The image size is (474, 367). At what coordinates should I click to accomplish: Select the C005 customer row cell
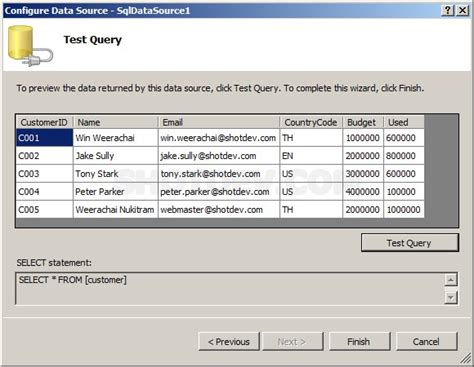44,210
